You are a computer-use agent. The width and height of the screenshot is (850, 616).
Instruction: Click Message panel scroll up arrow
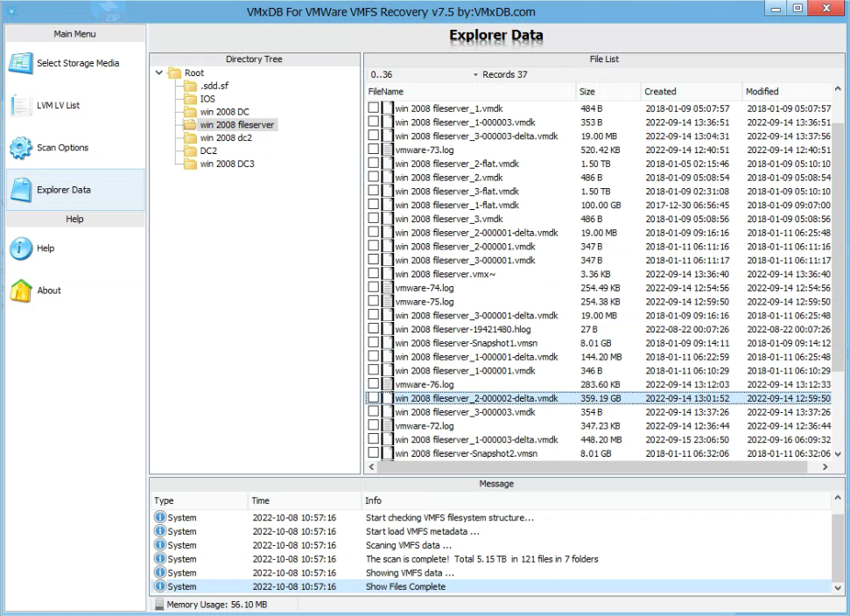click(x=838, y=498)
